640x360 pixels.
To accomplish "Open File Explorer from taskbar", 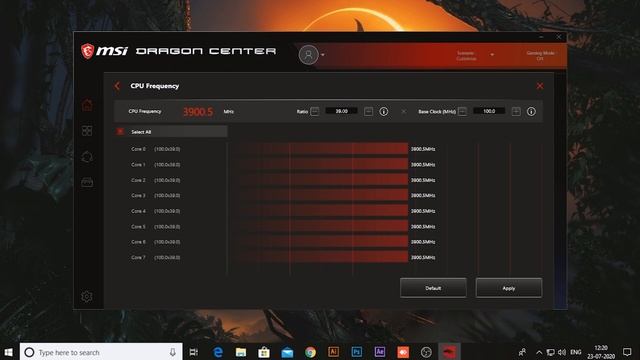I will [241, 352].
